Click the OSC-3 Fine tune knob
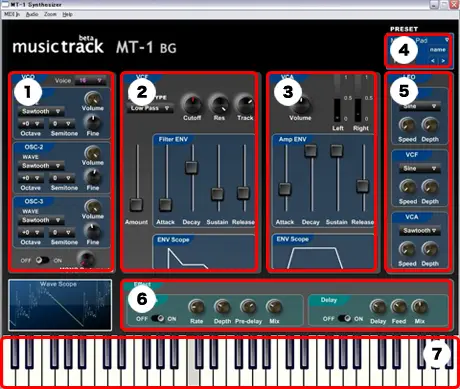 93,232
